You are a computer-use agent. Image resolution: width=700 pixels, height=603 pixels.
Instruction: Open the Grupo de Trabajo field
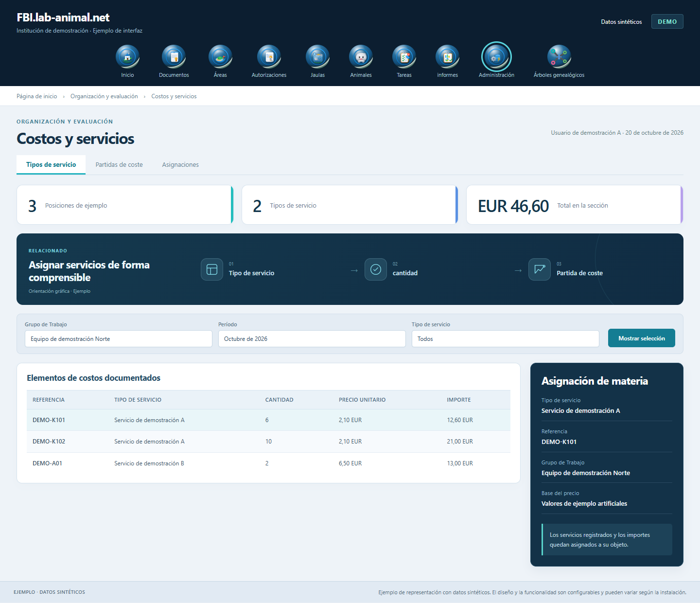(119, 339)
